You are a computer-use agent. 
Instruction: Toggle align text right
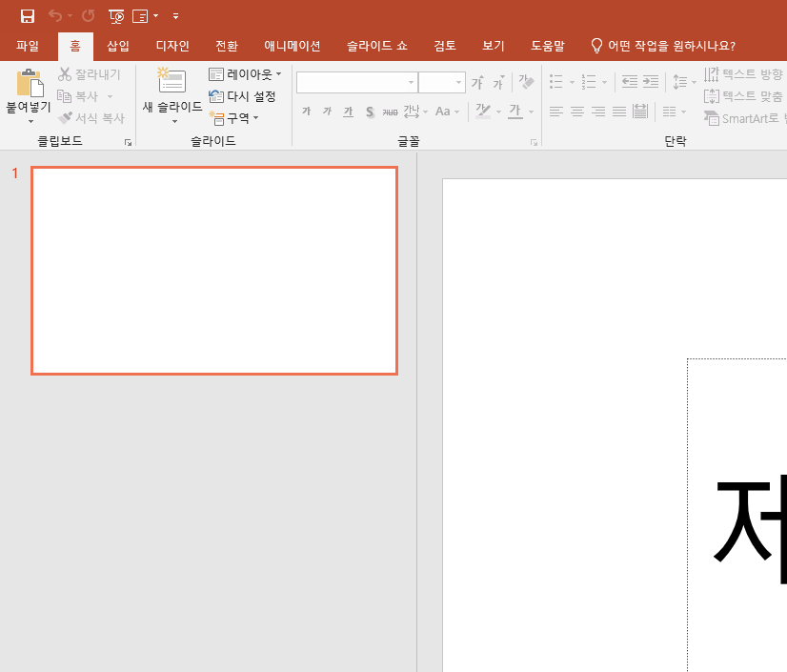coord(598,111)
